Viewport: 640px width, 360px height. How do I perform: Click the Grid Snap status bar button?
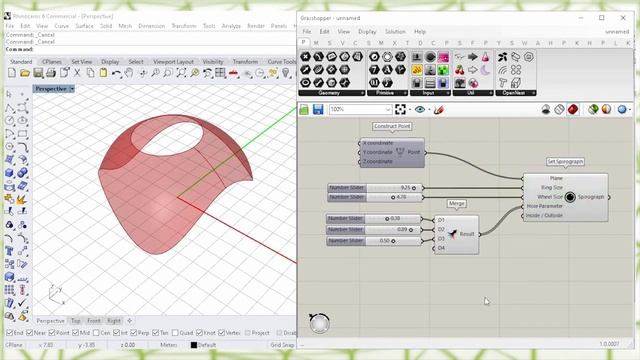pyautogui.click(x=282, y=345)
